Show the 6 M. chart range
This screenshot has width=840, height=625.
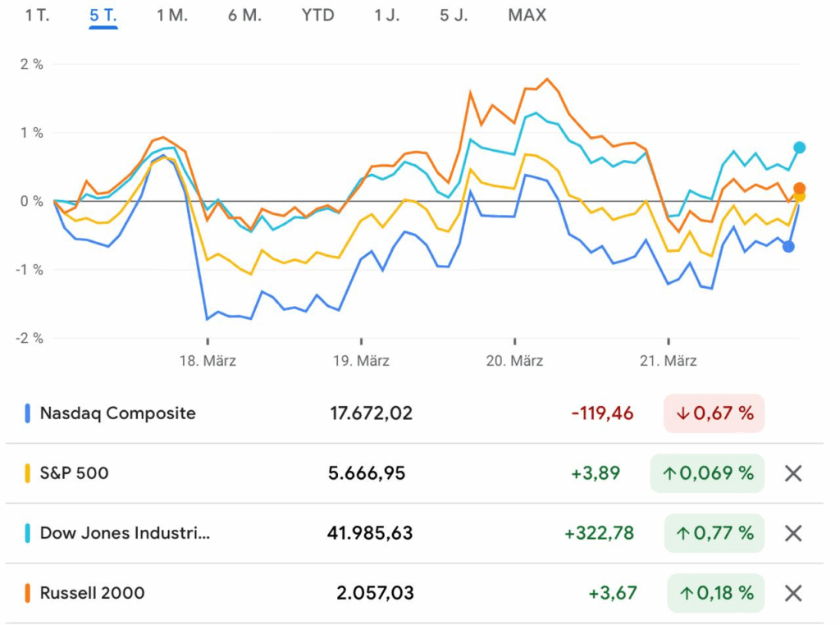(244, 16)
